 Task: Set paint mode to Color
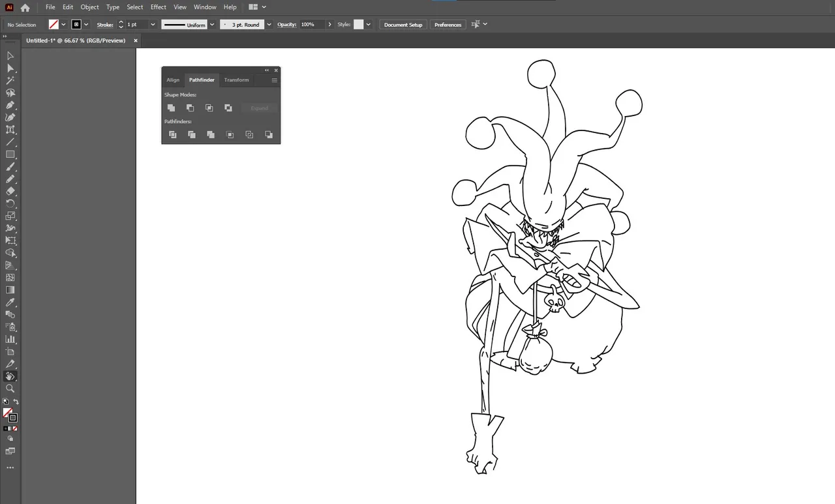6,428
